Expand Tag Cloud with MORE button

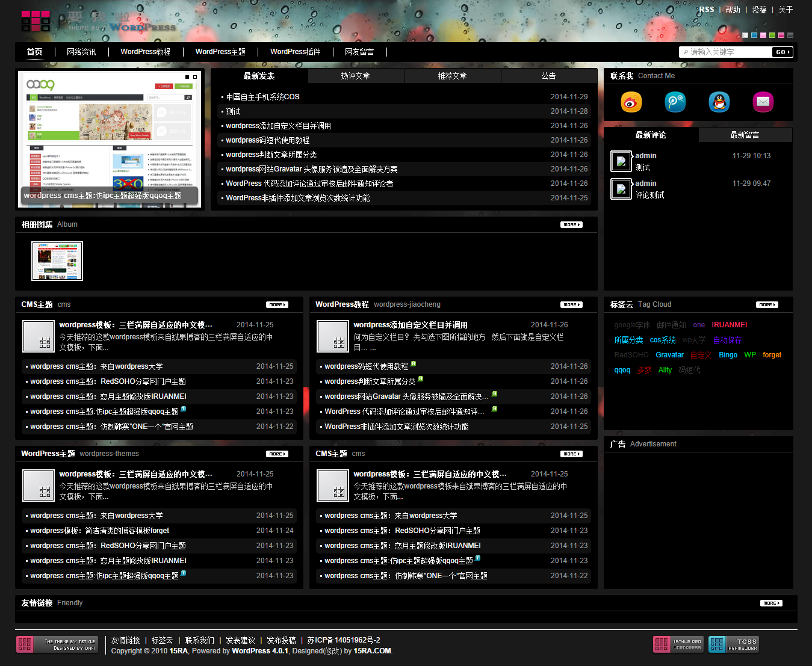click(x=766, y=305)
